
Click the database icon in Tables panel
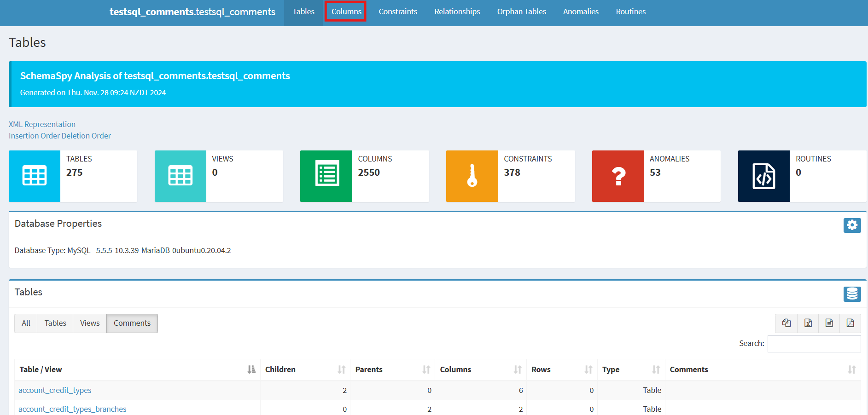[852, 294]
